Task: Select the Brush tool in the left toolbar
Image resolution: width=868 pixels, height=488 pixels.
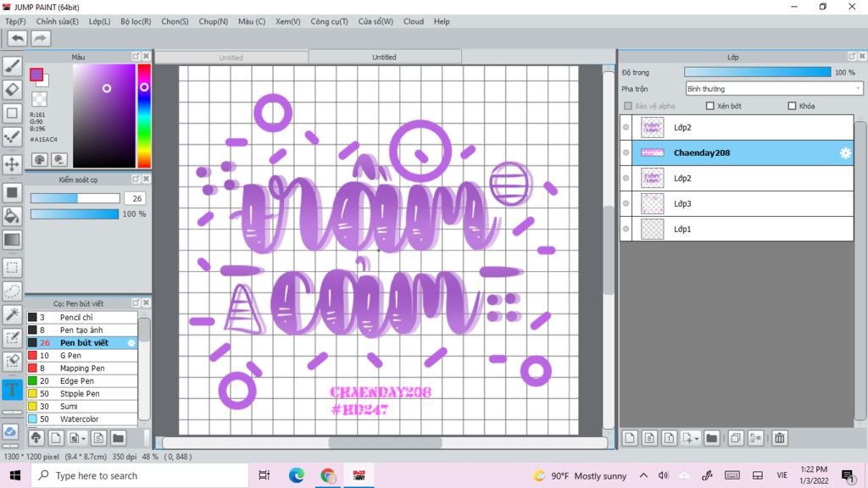Action: tap(12, 66)
